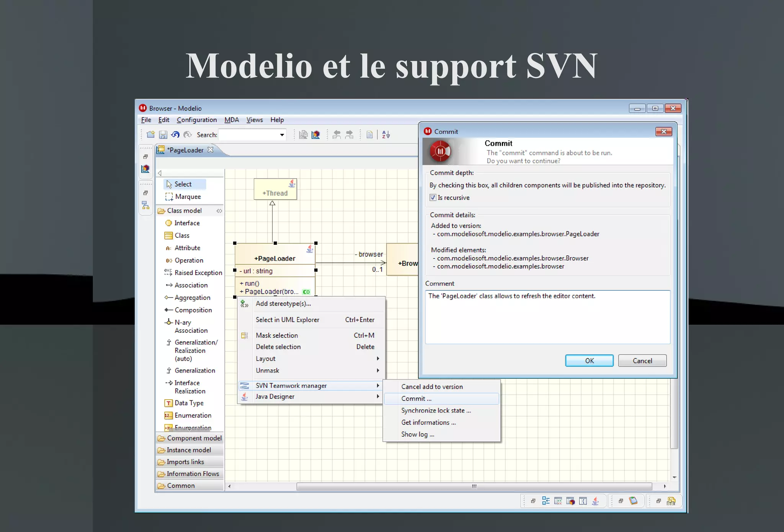Click OK in the Commit dialog
Screen dimensions: 784x532
pyautogui.click(x=589, y=361)
